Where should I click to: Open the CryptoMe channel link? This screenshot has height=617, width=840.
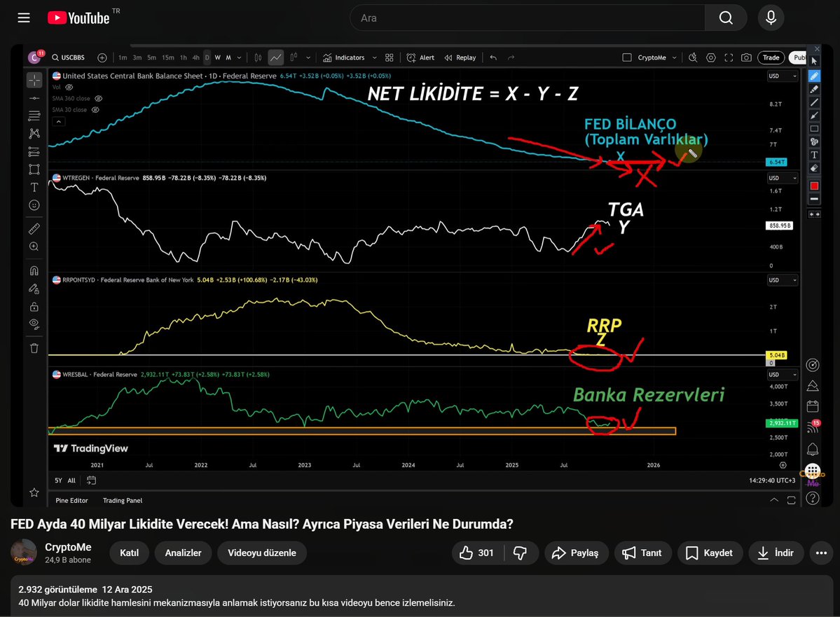click(x=67, y=547)
